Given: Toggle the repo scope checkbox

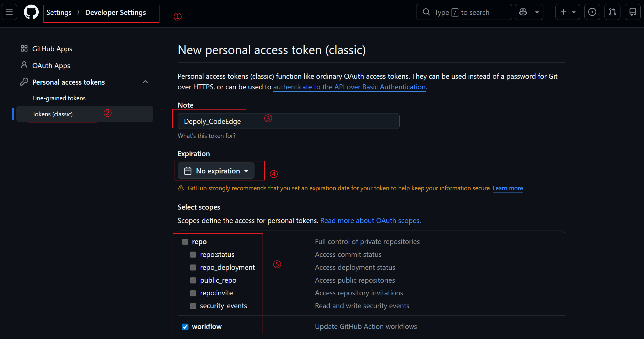Looking at the screenshot, I should (x=185, y=242).
